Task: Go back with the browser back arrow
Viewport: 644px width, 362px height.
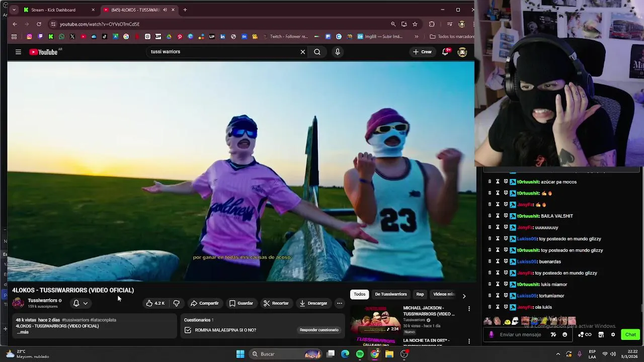Action: 15,24
